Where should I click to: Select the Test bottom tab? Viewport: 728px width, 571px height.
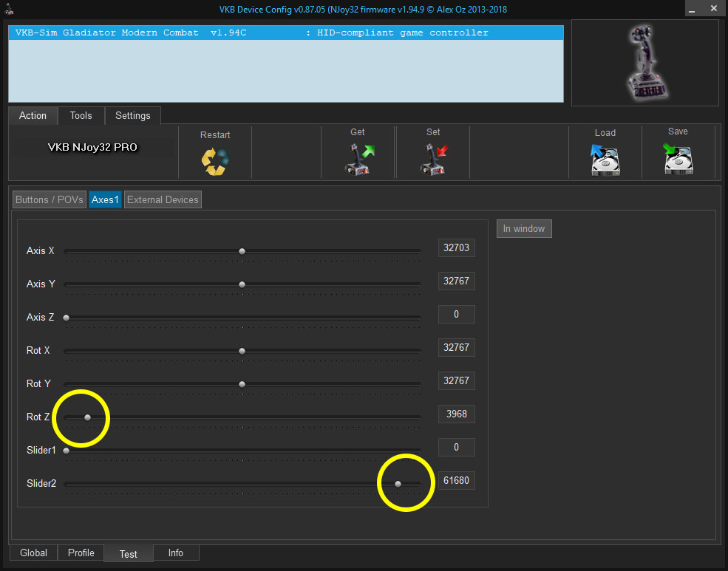[x=128, y=554]
